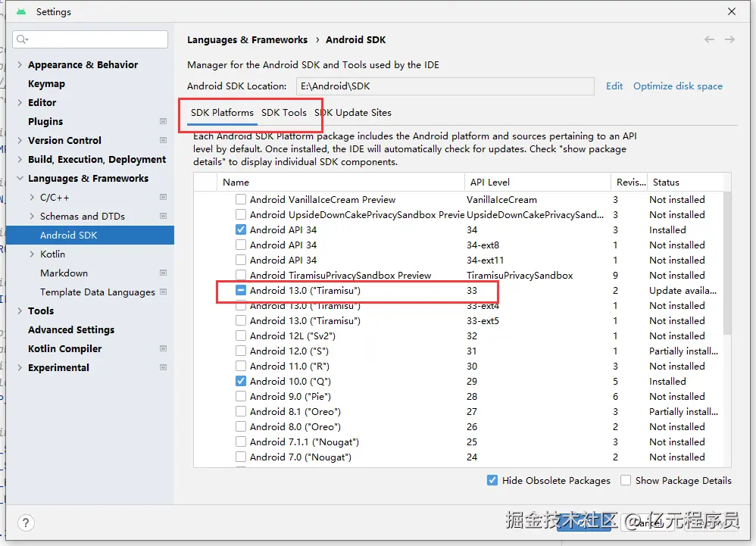The height and width of the screenshot is (546, 756).
Task: Enable Show Package Details
Action: (626, 480)
